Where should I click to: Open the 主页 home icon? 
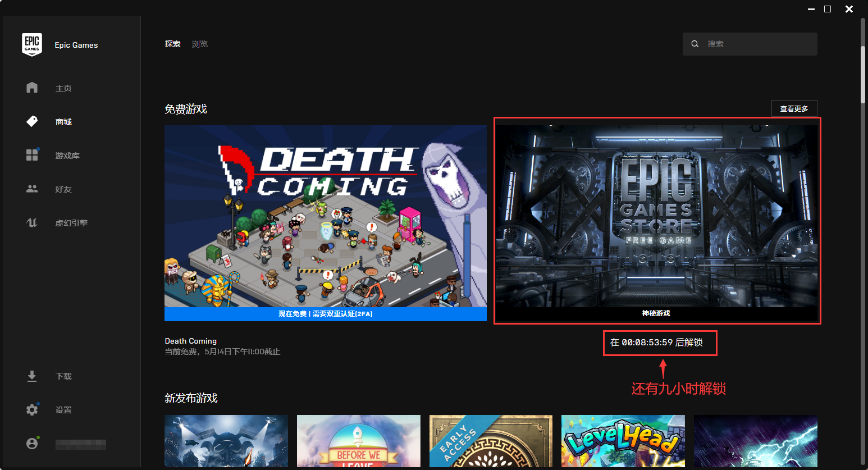click(x=32, y=88)
